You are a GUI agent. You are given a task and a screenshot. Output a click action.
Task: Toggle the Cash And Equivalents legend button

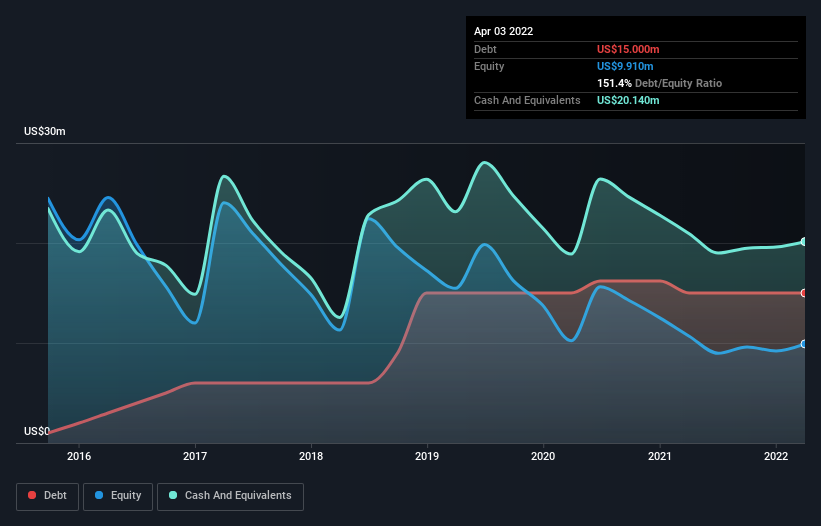pyautogui.click(x=230, y=496)
